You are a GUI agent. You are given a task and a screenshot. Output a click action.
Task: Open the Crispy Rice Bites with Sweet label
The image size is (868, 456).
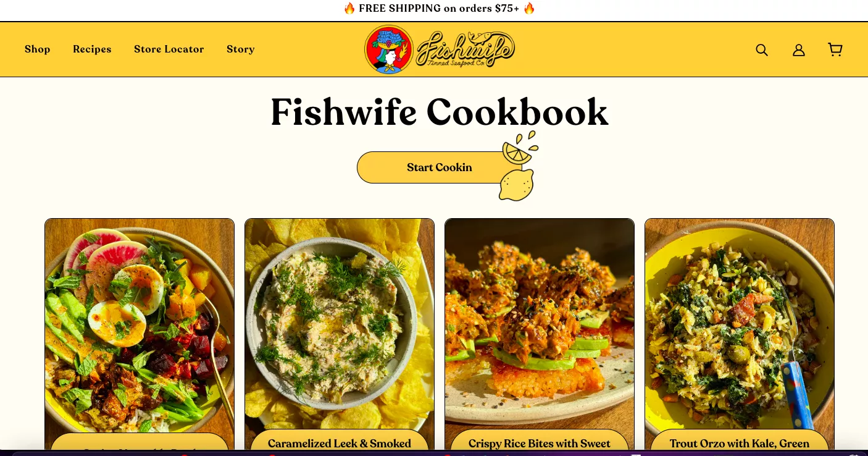540,442
